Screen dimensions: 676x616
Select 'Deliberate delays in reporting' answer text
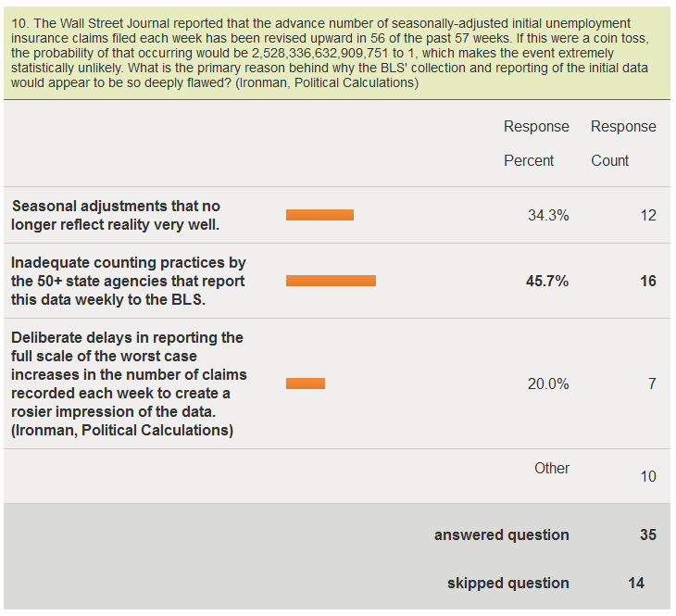coord(129,383)
